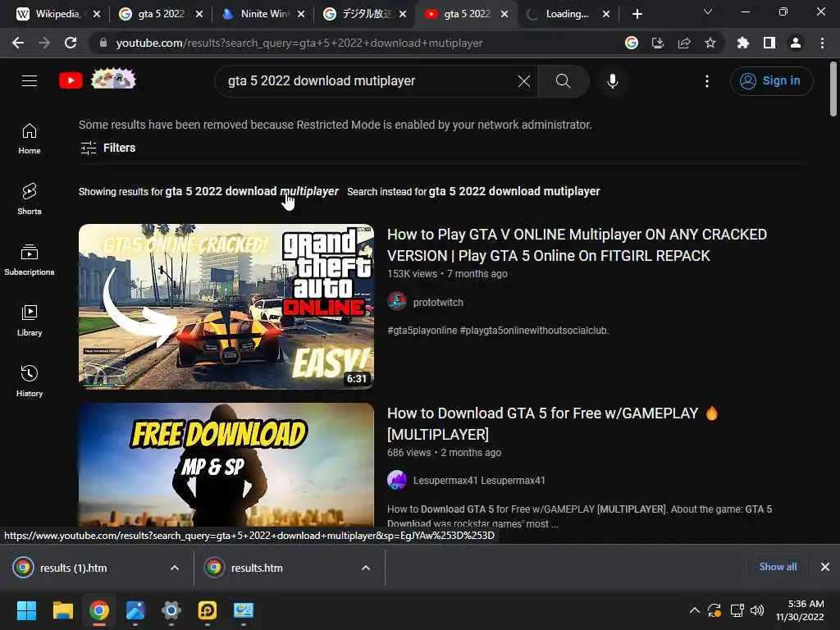Open the Chrome three-dot menu
The height and width of the screenshot is (630, 840).
pyautogui.click(x=822, y=43)
